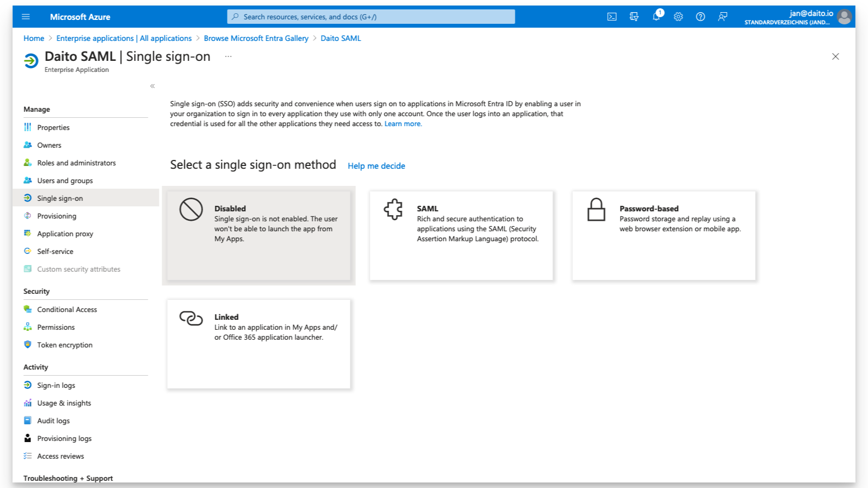868x488 pixels.
Task: Open portal settings gear
Action: click(678, 17)
